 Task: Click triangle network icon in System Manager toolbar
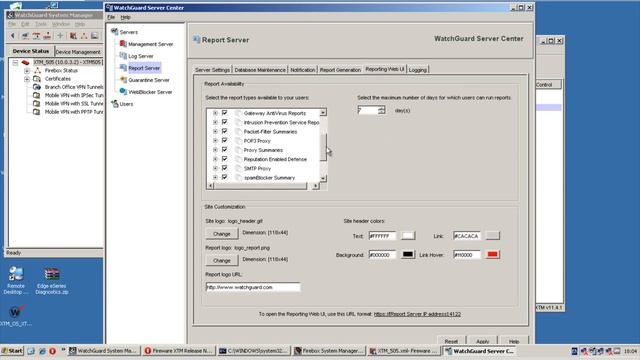click(84, 36)
